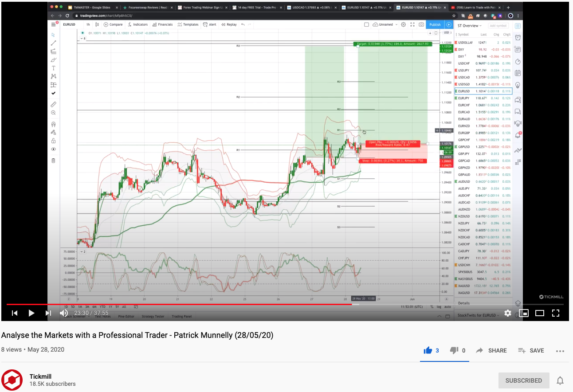Toggle hide all drawings eye icon
This screenshot has height=392, width=573.
[x=53, y=149]
